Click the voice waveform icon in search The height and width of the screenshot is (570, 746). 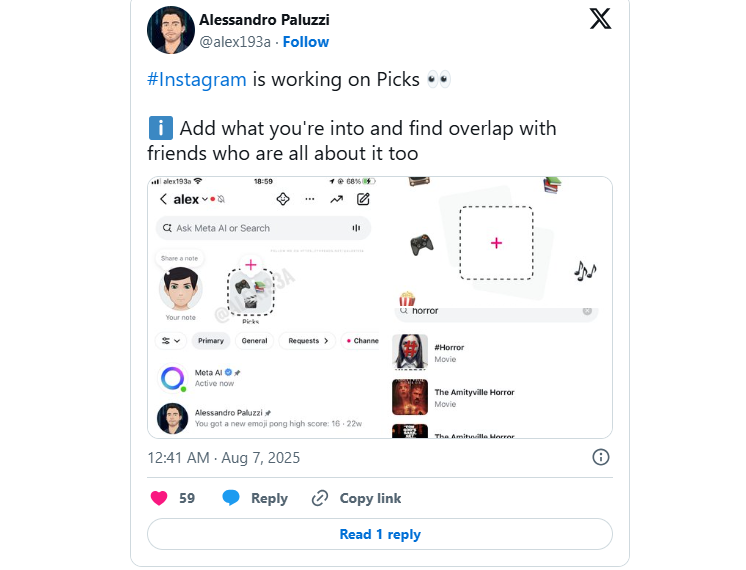click(356, 228)
